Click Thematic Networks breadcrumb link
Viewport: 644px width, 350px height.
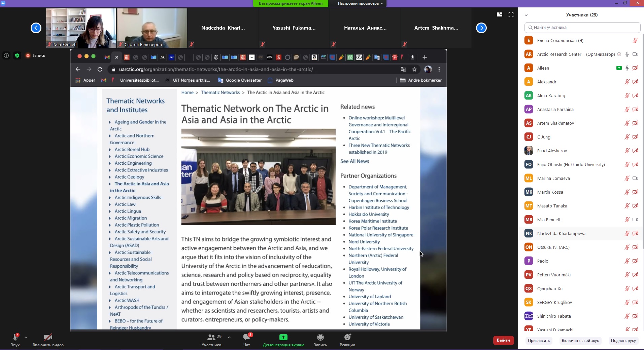pos(220,92)
